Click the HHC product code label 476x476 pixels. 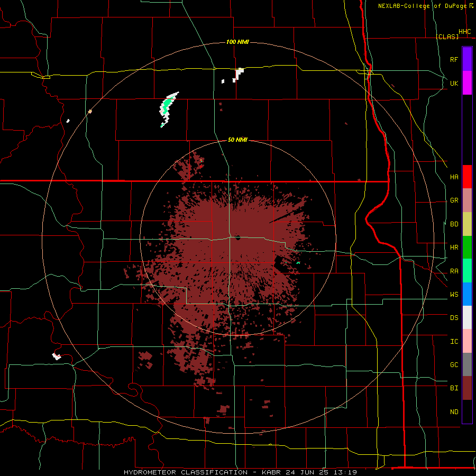click(x=464, y=32)
